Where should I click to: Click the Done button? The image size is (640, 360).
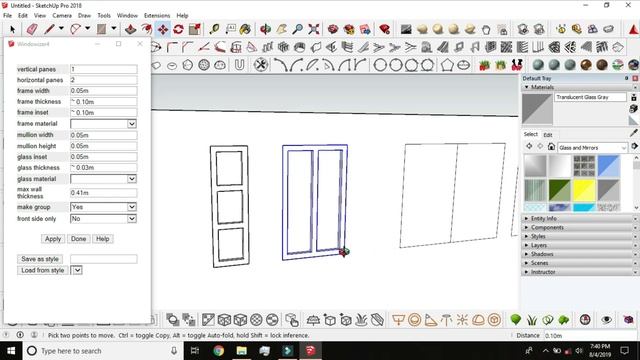[x=78, y=239]
